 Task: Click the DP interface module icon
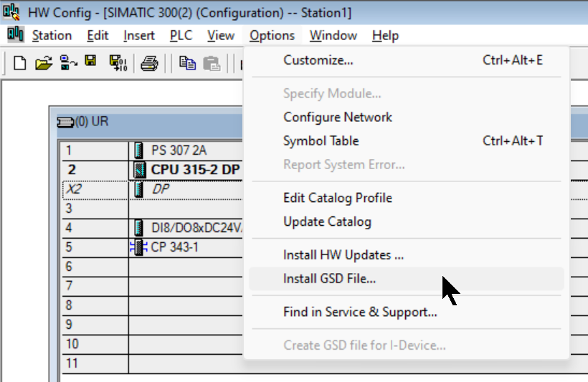coord(138,189)
